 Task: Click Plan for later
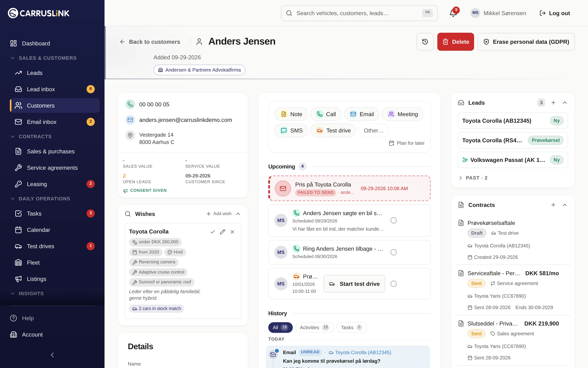click(407, 143)
